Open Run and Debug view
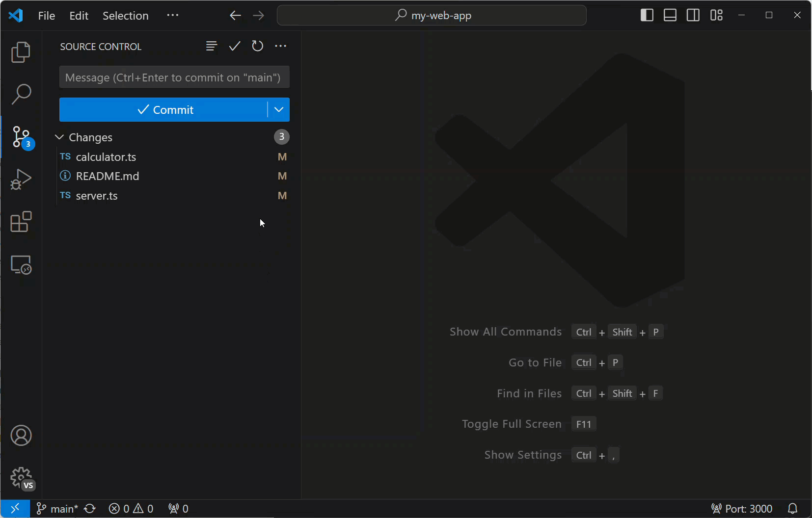Viewport: 812px width, 518px height. pos(21,180)
